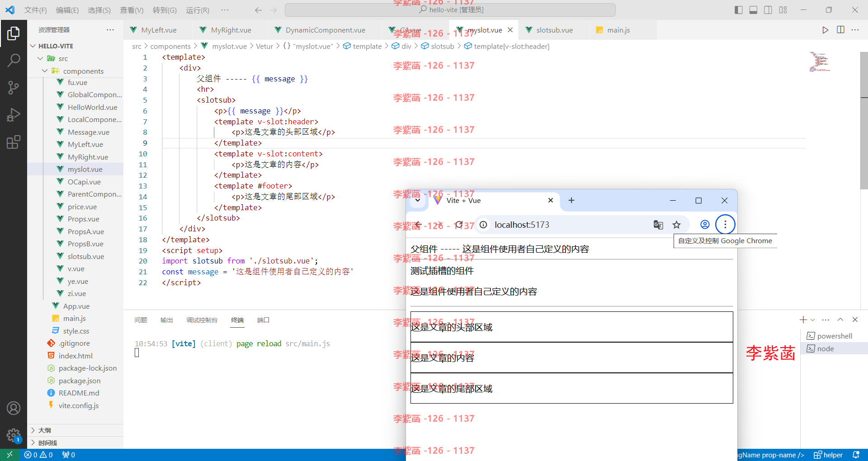This screenshot has width=868, height=461.
Task: Go forward with the navigation arrow
Action: coord(274,10)
